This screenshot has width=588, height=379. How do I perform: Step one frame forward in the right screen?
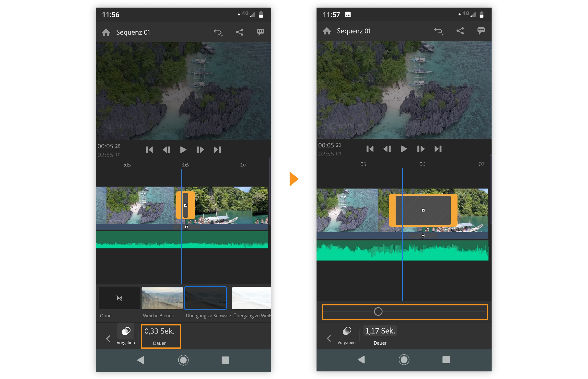coord(421,149)
